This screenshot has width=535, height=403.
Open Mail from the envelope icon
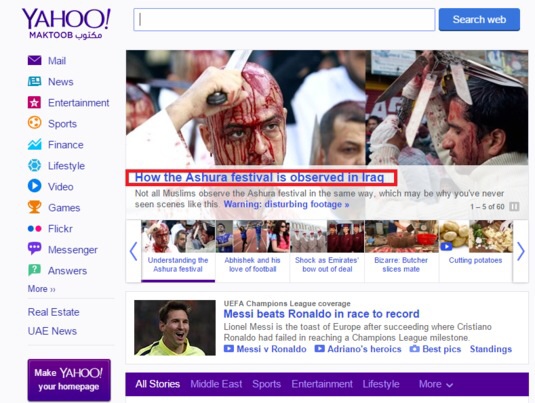[x=34, y=60]
